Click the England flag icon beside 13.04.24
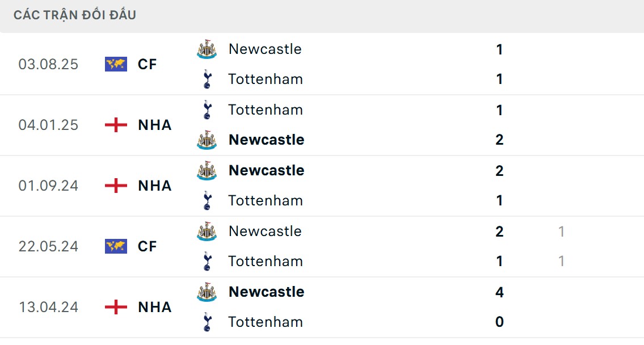This screenshot has width=644, height=345. click(115, 307)
